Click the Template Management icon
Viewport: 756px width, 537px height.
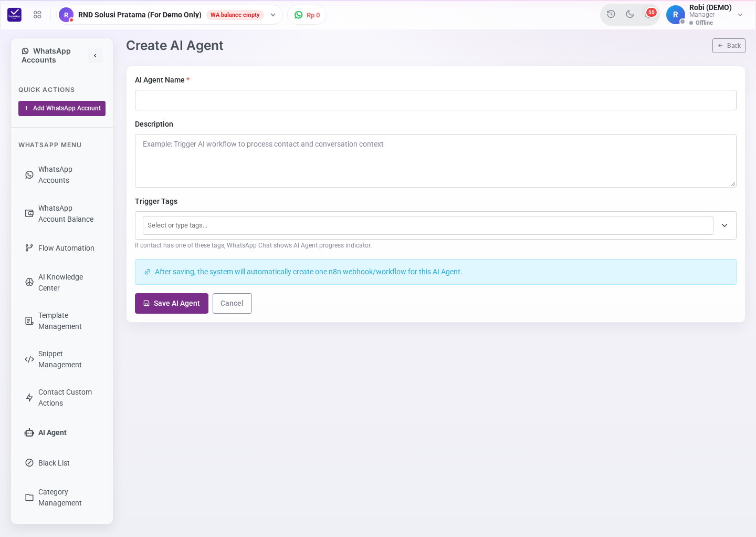click(29, 321)
